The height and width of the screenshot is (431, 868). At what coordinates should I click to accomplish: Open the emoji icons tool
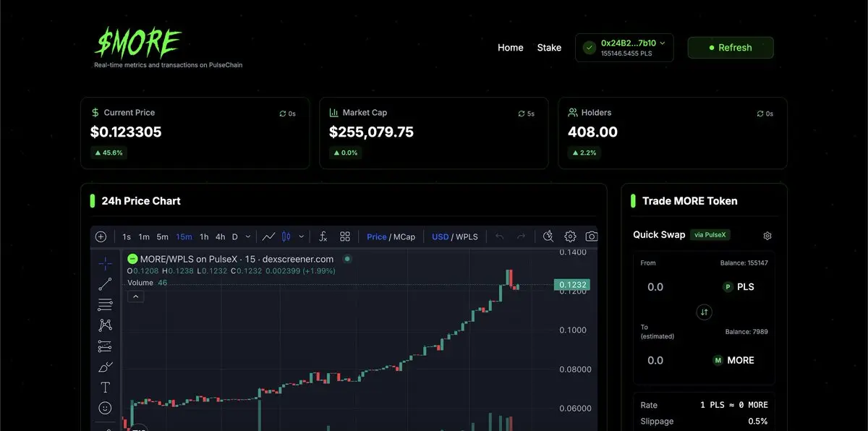(x=105, y=408)
